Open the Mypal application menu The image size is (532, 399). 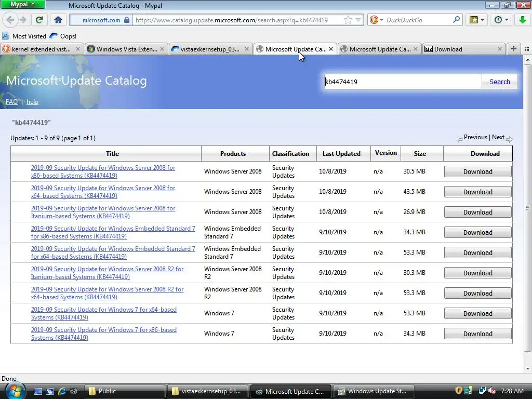(x=22, y=4)
